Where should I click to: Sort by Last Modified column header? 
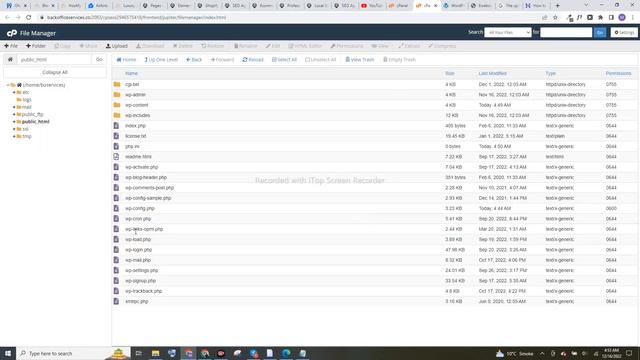coord(492,73)
